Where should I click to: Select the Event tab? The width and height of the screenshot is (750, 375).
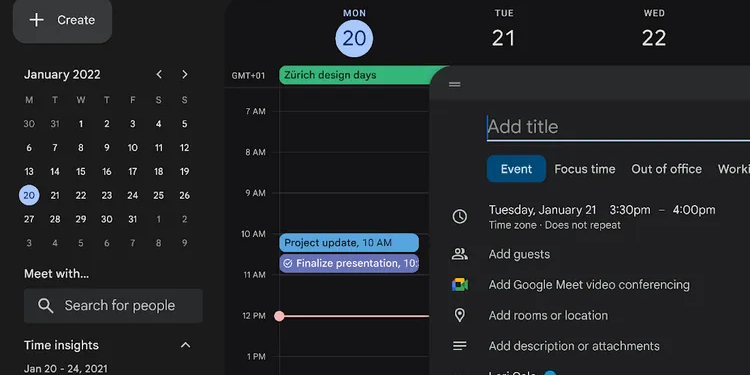(x=516, y=169)
